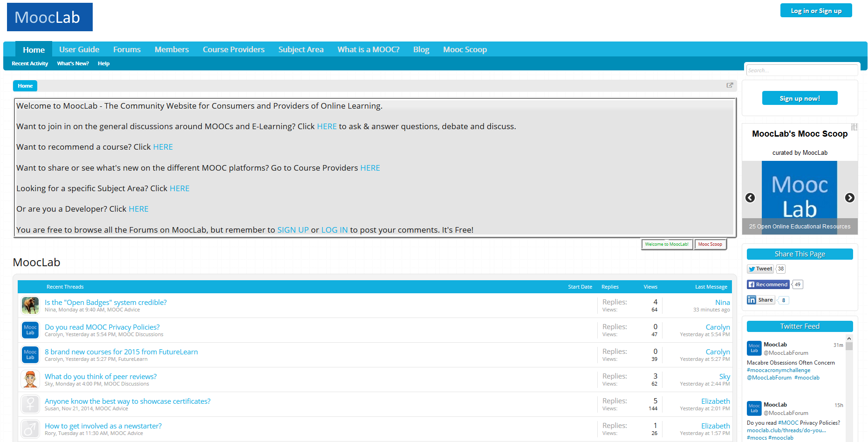
Task: Click the Log in or Sign up button
Action: pyautogui.click(x=816, y=11)
